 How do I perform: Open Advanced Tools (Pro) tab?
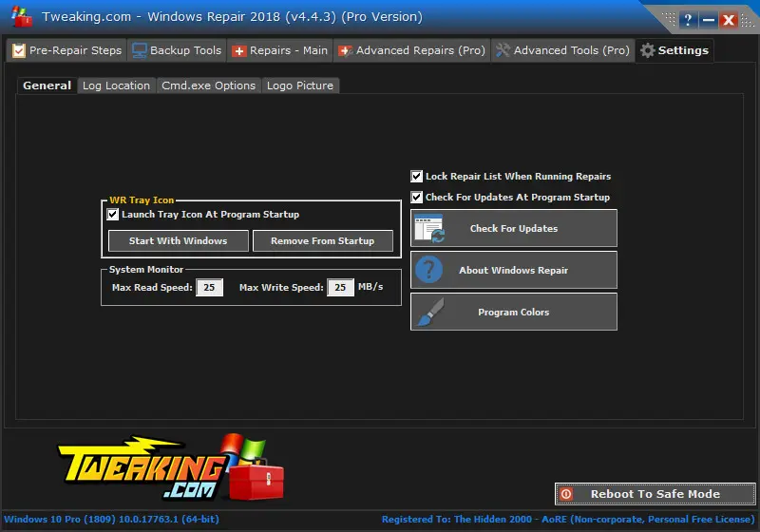click(562, 50)
